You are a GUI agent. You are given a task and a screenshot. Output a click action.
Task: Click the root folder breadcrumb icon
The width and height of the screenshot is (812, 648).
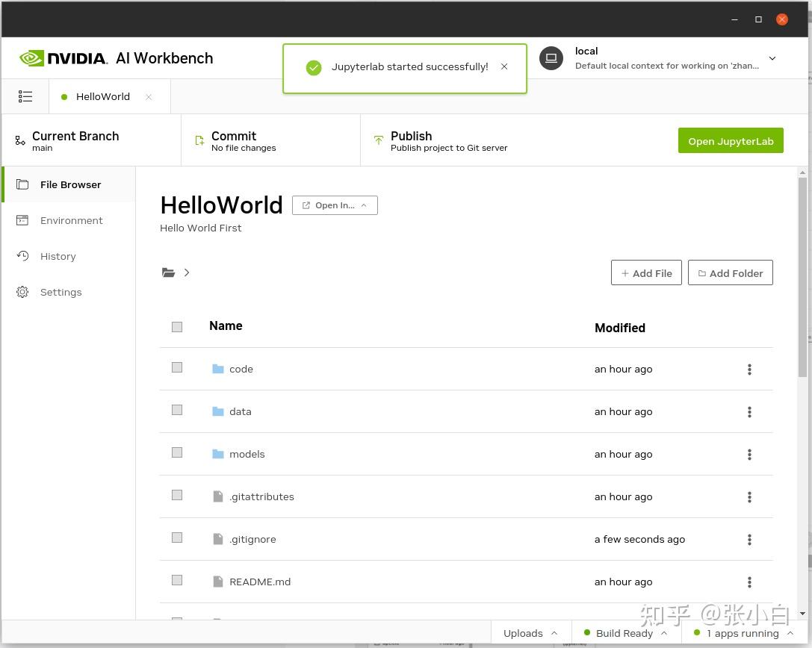point(169,272)
